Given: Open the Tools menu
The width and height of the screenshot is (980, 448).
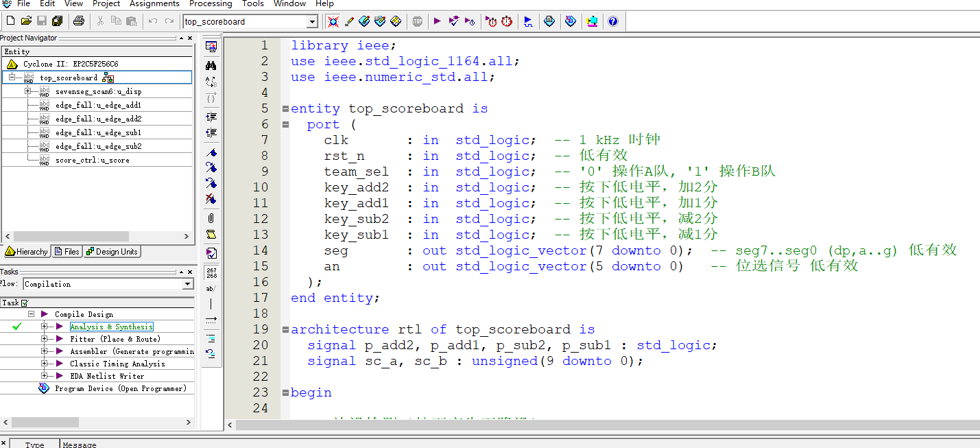Looking at the screenshot, I should click(x=253, y=3).
